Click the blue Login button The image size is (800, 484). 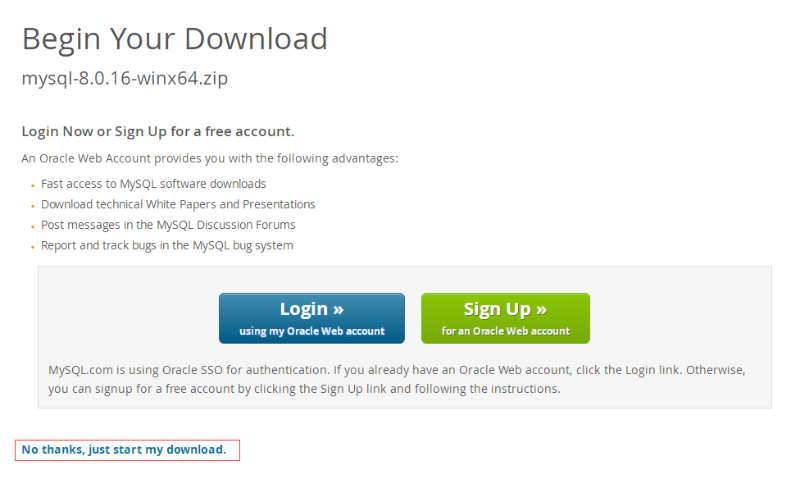(x=312, y=318)
